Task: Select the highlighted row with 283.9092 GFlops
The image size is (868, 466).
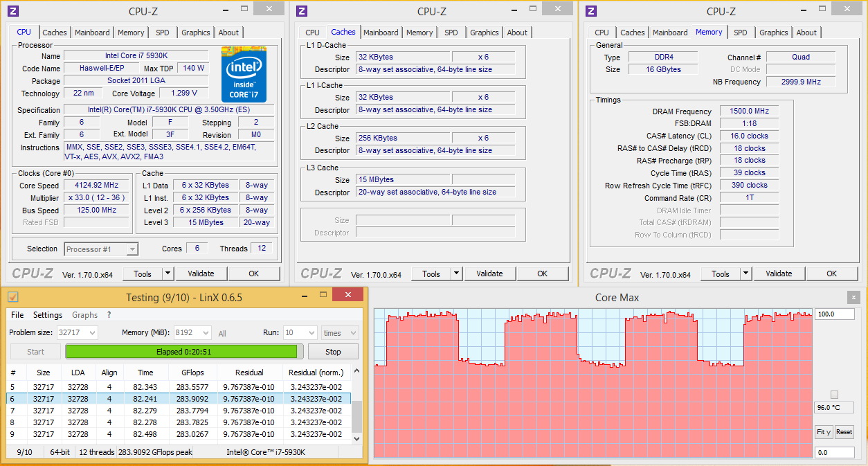Action: click(x=179, y=399)
